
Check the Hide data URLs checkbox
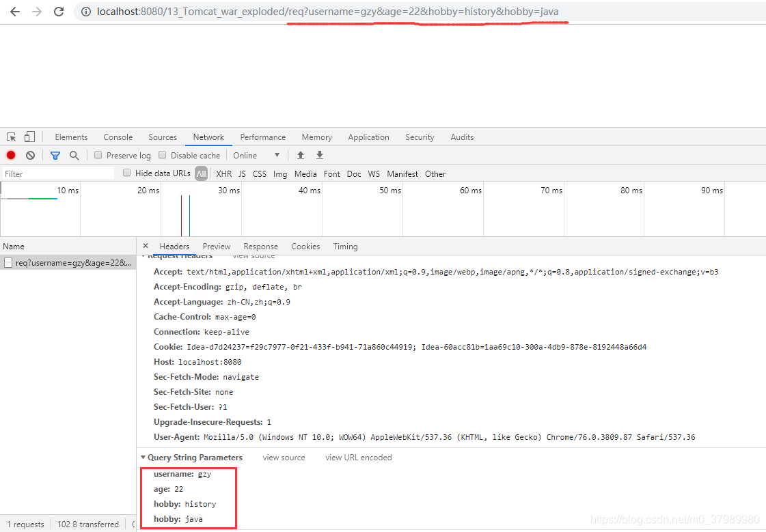pos(126,173)
